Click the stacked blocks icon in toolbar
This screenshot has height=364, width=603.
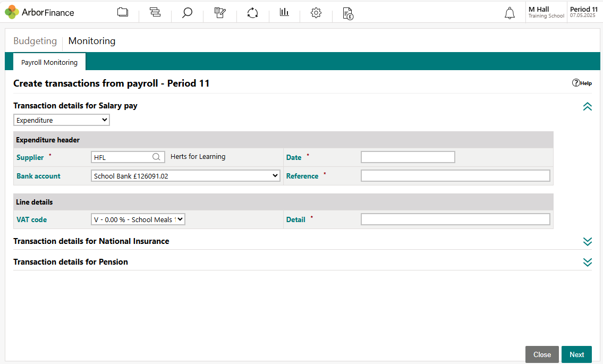click(155, 13)
